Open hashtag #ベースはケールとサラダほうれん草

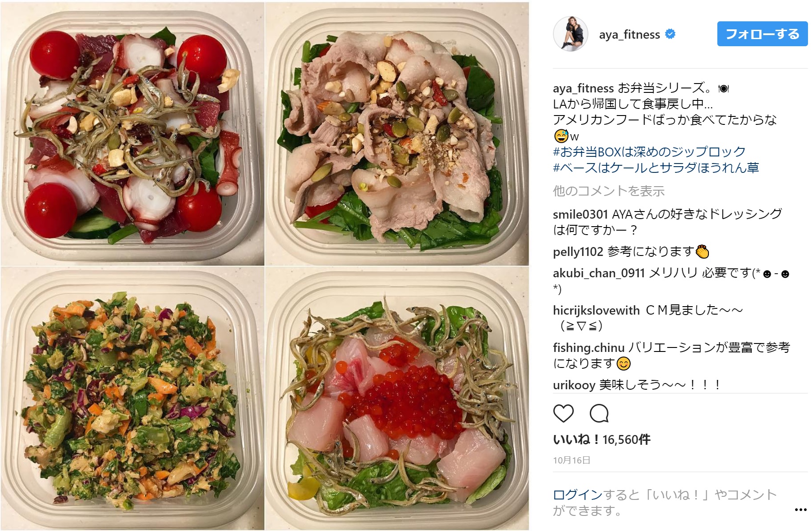(656, 168)
